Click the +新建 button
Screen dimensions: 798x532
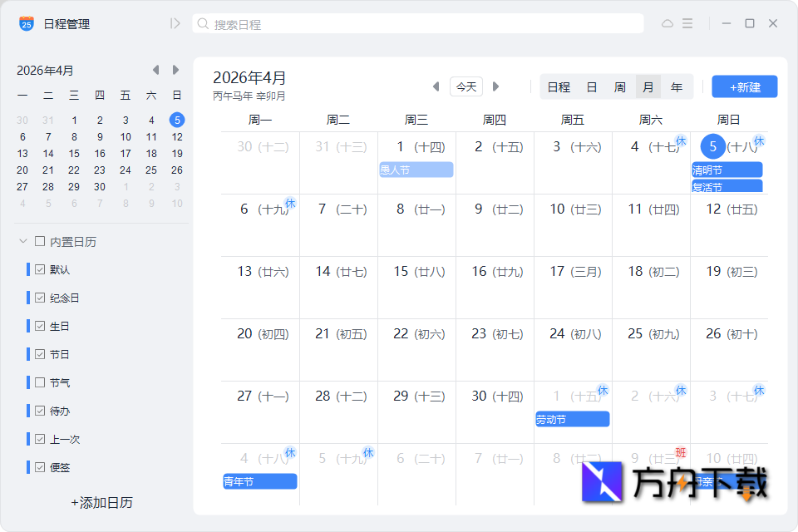[x=744, y=86]
